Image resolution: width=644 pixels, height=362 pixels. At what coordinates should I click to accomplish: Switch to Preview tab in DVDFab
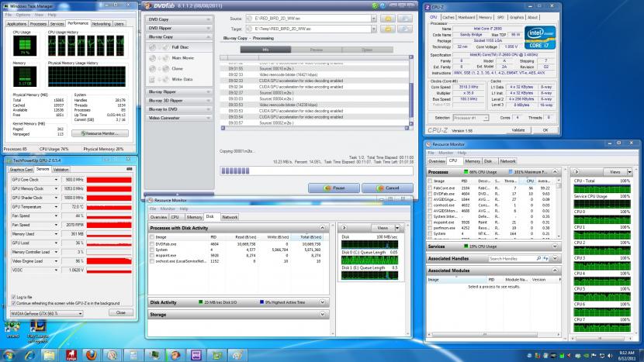[317, 50]
